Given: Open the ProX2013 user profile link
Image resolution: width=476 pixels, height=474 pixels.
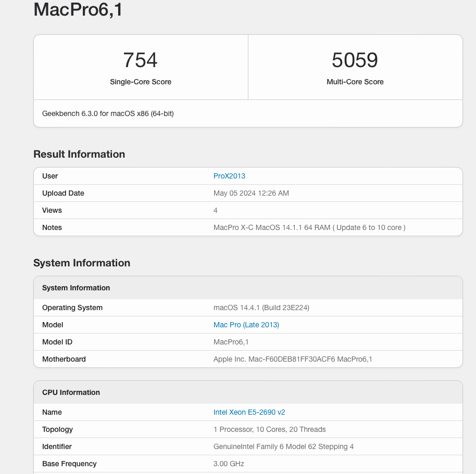Looking at the screenshot, I should tap(229, 176).
